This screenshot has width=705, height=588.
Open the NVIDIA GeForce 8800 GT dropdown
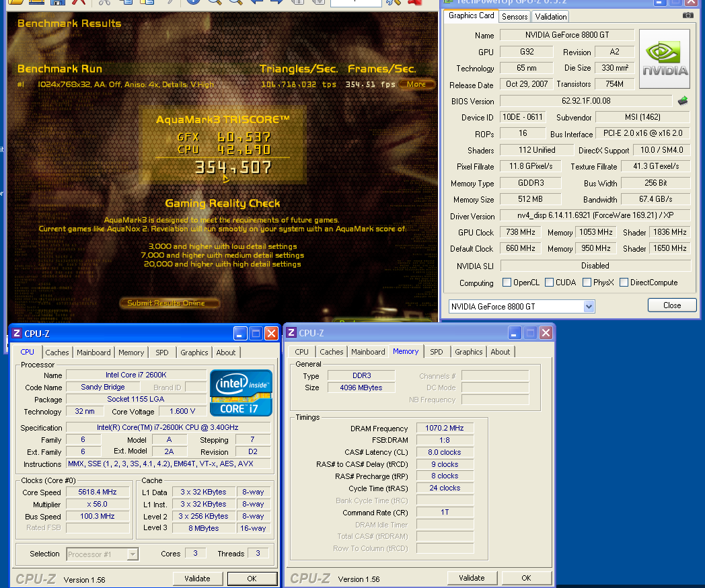(x=589, y=307)
